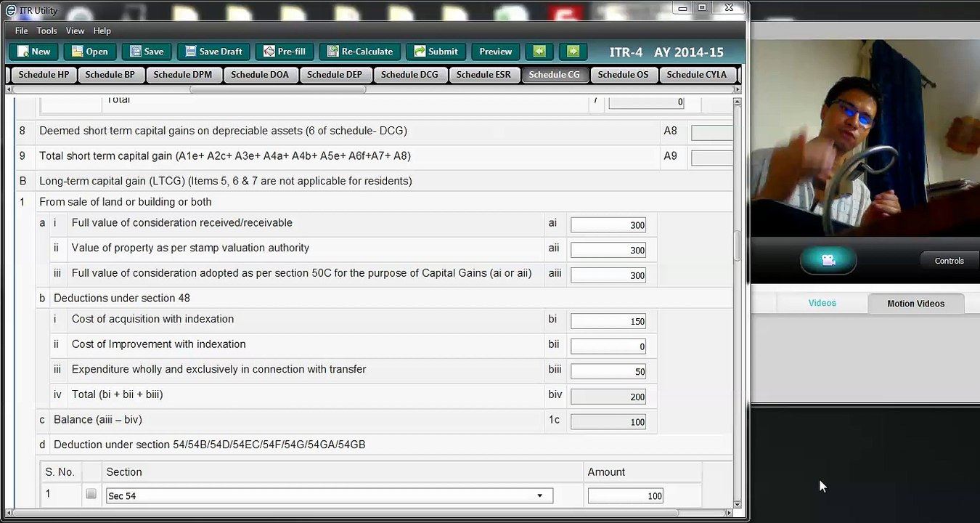
Task: Click the aii stamp valuation field
Action: [608, 250]
